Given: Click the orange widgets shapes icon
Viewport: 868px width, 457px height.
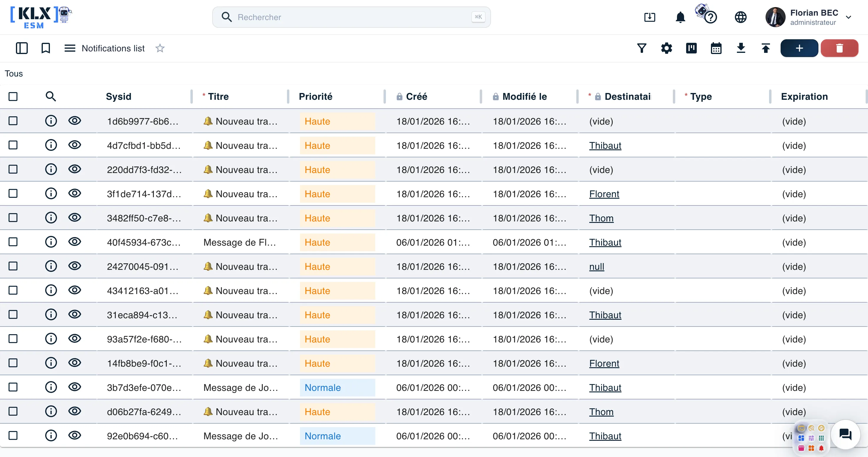Looking at the screenshot, I should click(811, 448).
